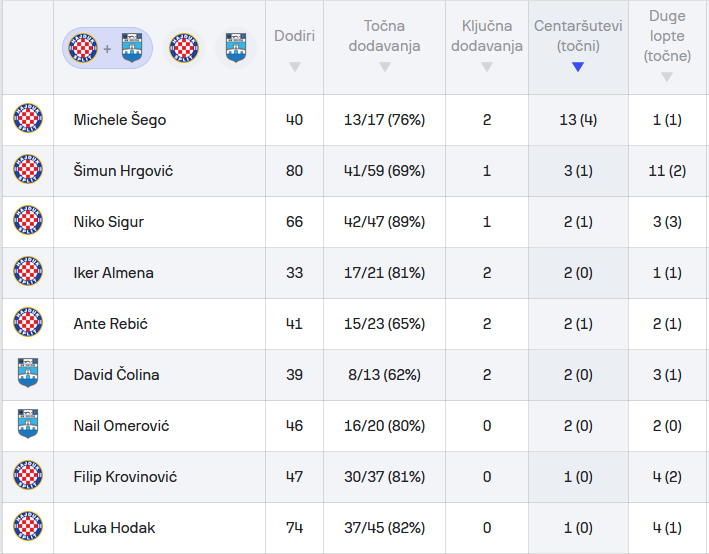Click Hajduk crest beside Ante Rebić
Viewport: 709px width, 554px height.
point(27,324)
